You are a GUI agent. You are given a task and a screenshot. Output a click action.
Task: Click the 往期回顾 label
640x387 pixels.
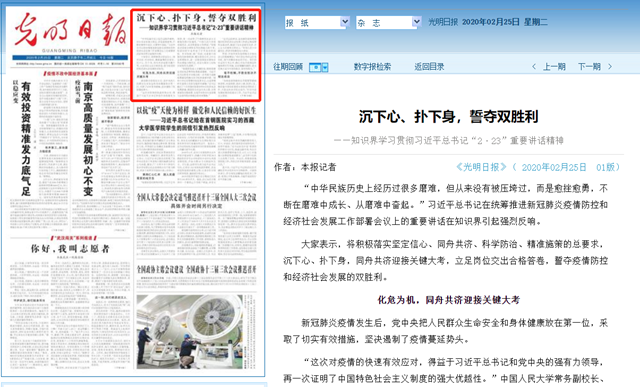pyautogui.click(x=288, y=67)
